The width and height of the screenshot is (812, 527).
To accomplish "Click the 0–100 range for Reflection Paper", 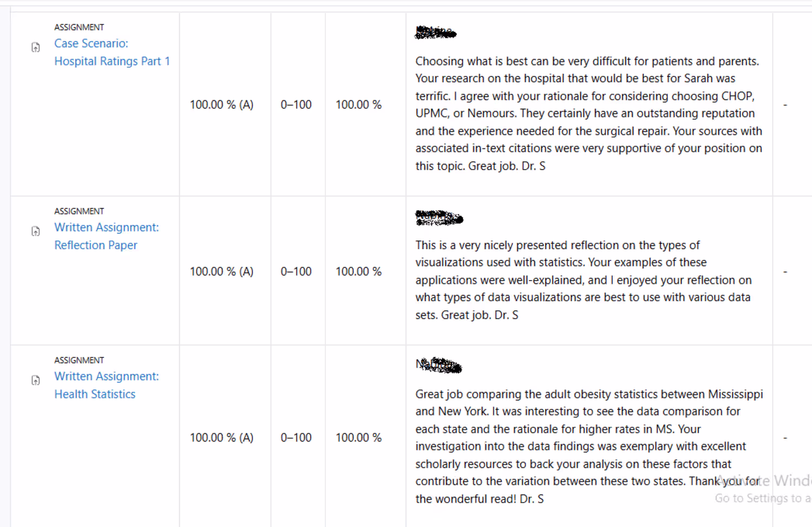I will tap(296, 271).
